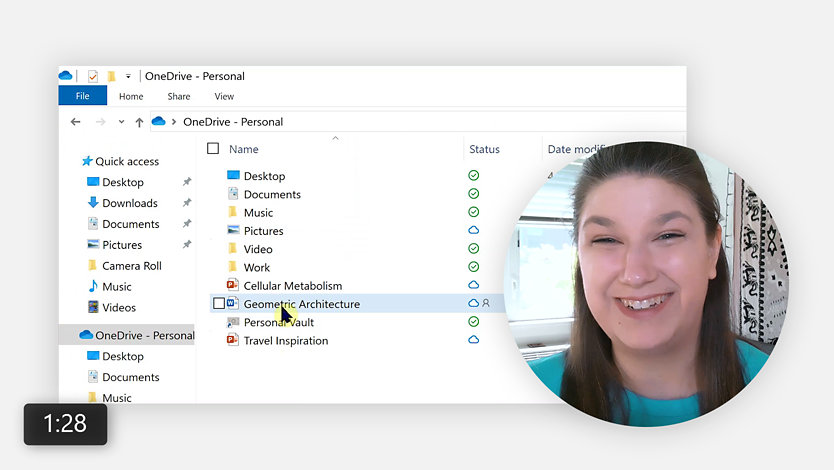Select the Travel Inspiration file name
The width and height of the screenshot is (834, 470).
pos(286,341)
